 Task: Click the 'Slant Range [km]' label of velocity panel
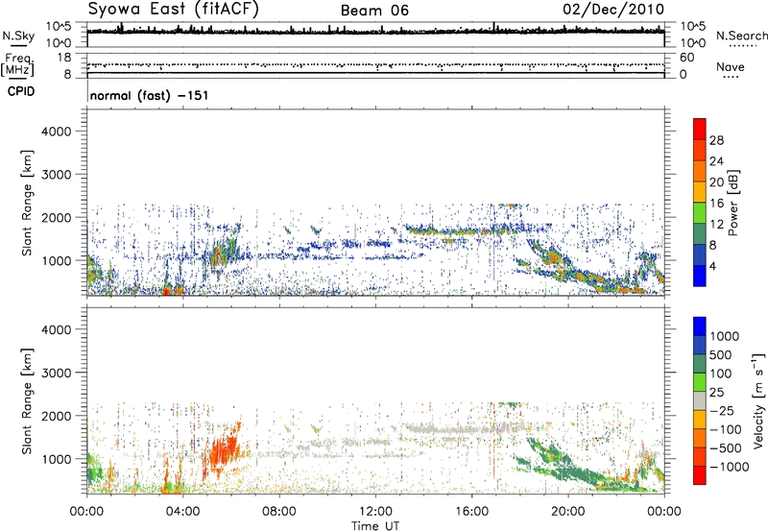[27, 401]
